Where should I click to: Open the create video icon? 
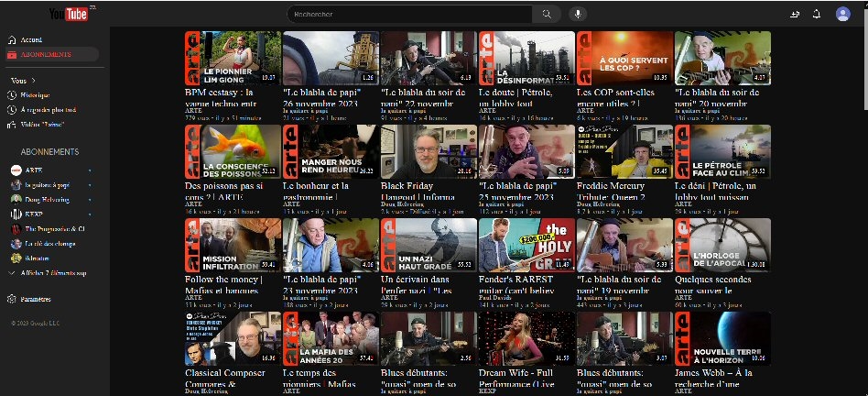795,15
